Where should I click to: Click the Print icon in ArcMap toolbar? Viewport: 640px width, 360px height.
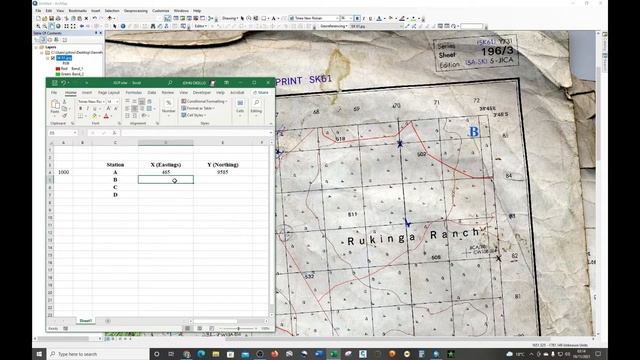point(58,18)
